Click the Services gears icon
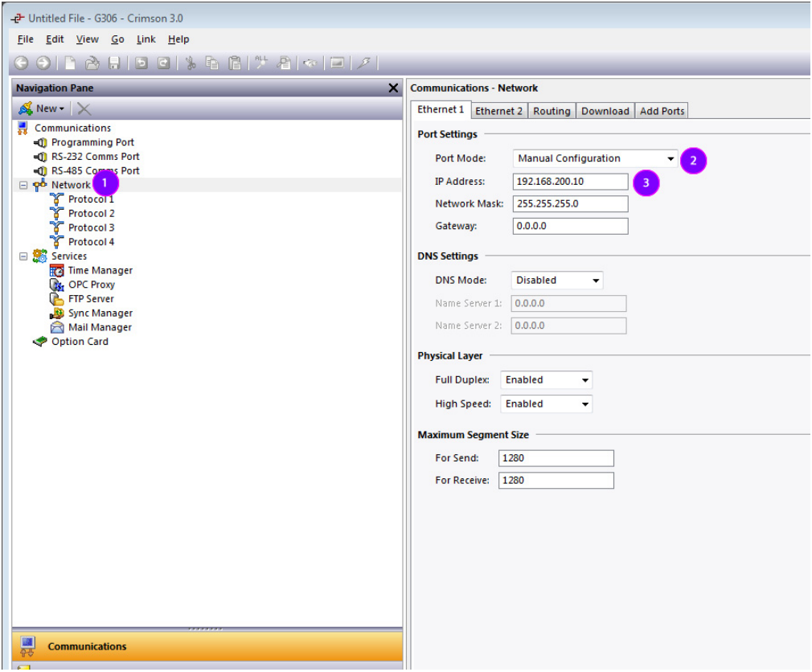This screenshot has width=812, height=672. pyautogui.click(x=40, y=256)
